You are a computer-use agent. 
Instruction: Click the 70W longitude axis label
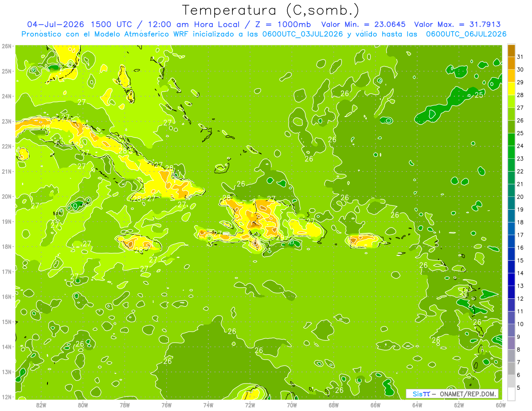pos(292,405)
